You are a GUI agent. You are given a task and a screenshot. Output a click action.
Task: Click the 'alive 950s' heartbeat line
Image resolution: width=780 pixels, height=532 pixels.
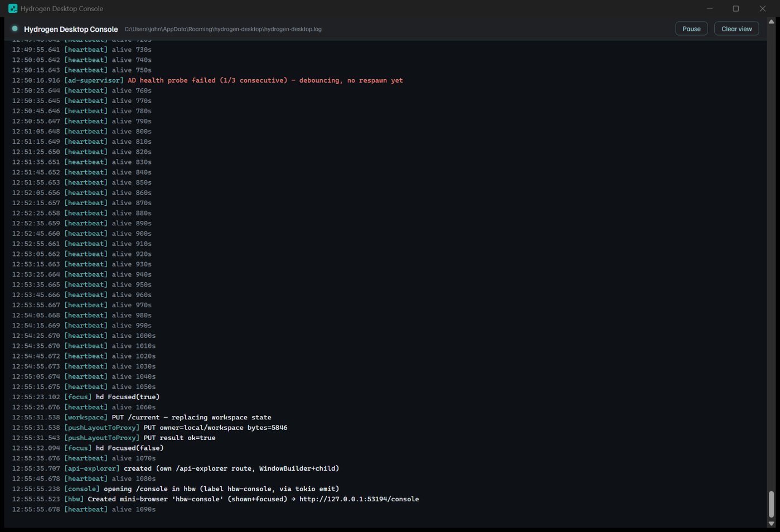[82, 285]
